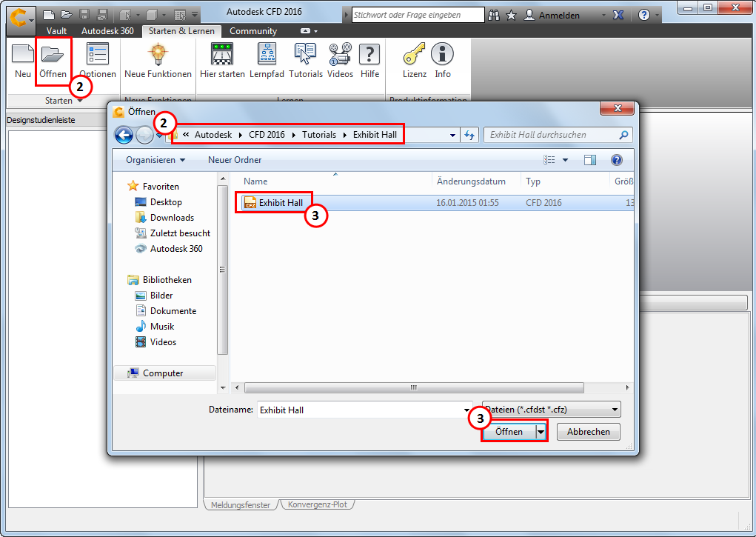The image size is (756, 537).
Task: Click Hier starten ribbon icon
Action: pos(222,60)
